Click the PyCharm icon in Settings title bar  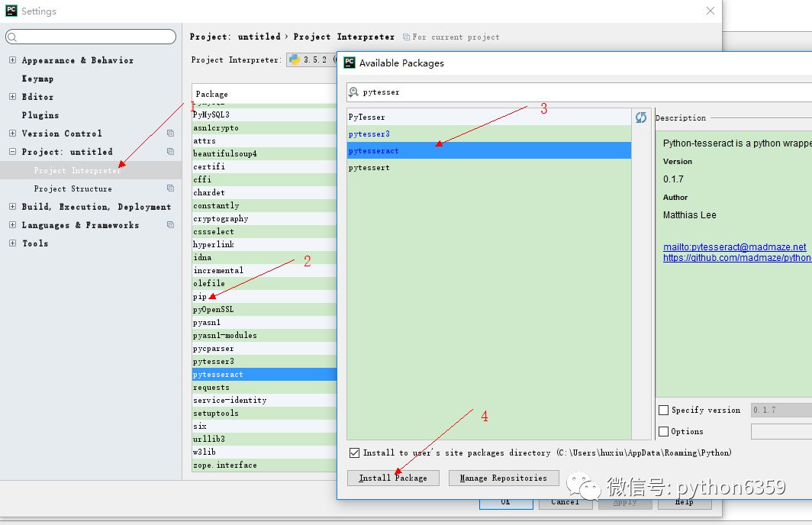(11, 11)
